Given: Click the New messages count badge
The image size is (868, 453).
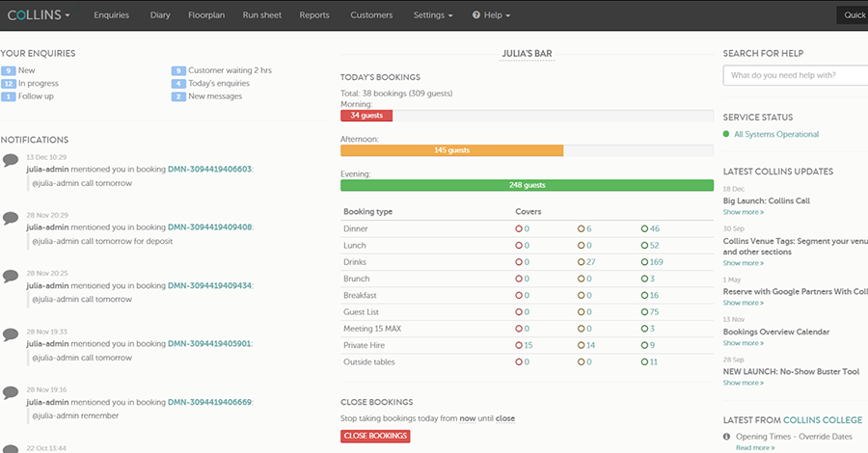Looking at the screenshot, I should [178, 96].
